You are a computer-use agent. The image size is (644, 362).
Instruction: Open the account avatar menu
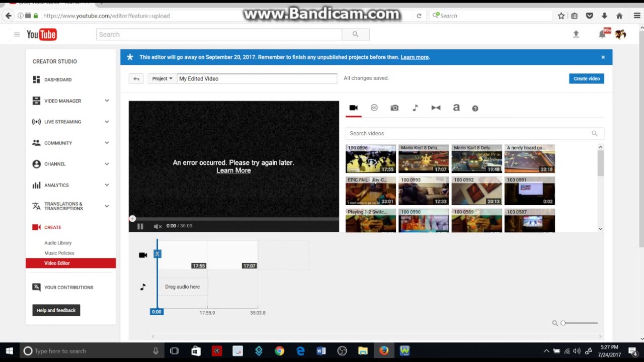click(x=620, y=34)
